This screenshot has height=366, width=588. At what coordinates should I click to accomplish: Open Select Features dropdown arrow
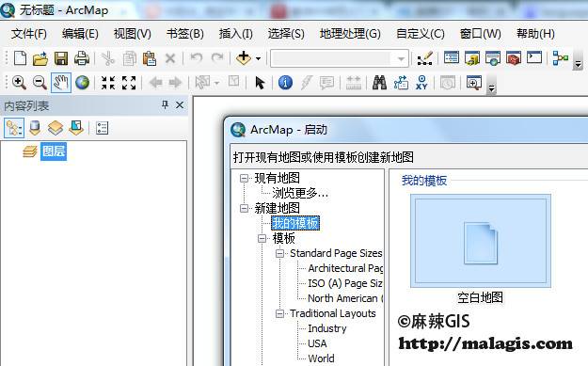click(216, 83)
